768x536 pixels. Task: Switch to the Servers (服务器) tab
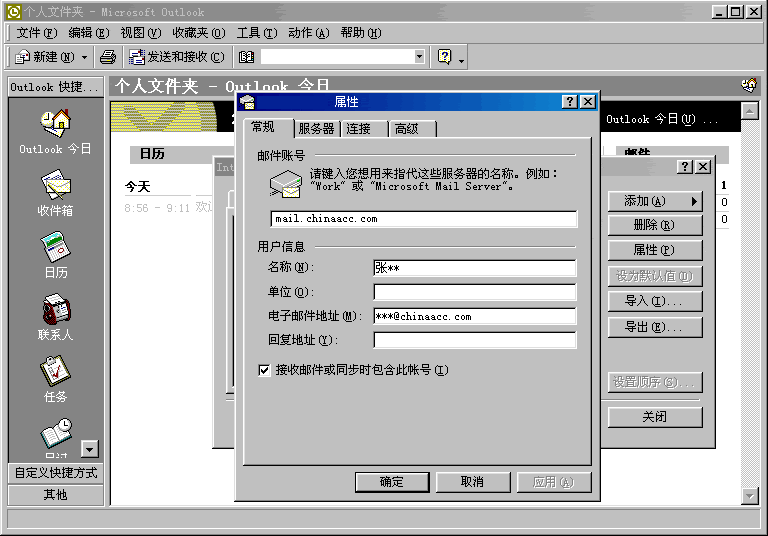(316, 129)
